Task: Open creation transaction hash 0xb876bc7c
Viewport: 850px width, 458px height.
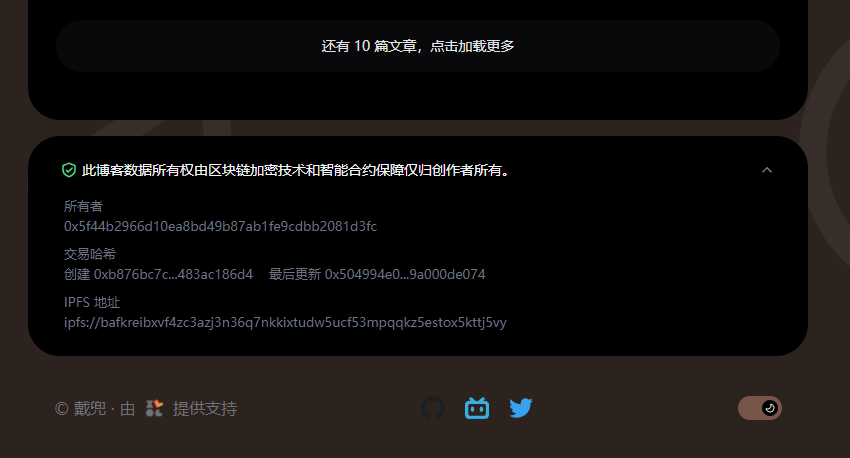Action: point(173,274)
